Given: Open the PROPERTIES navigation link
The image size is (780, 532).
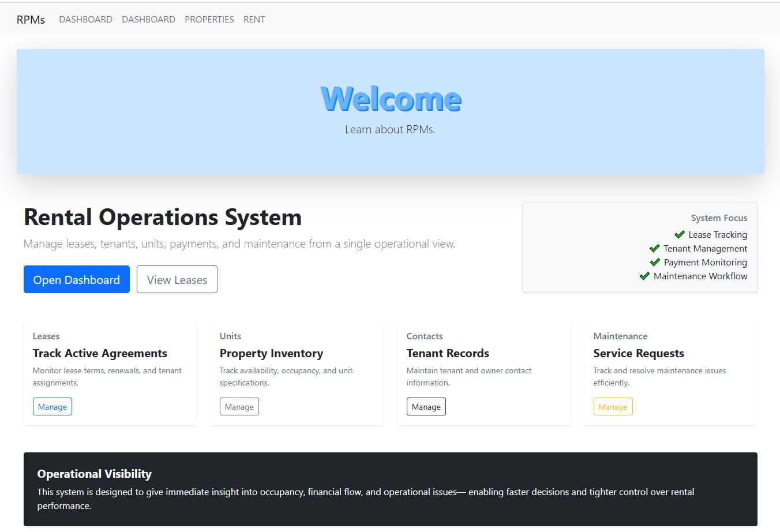Looking at the screenshot, I should pyautogui.click(x=209, y=19).
